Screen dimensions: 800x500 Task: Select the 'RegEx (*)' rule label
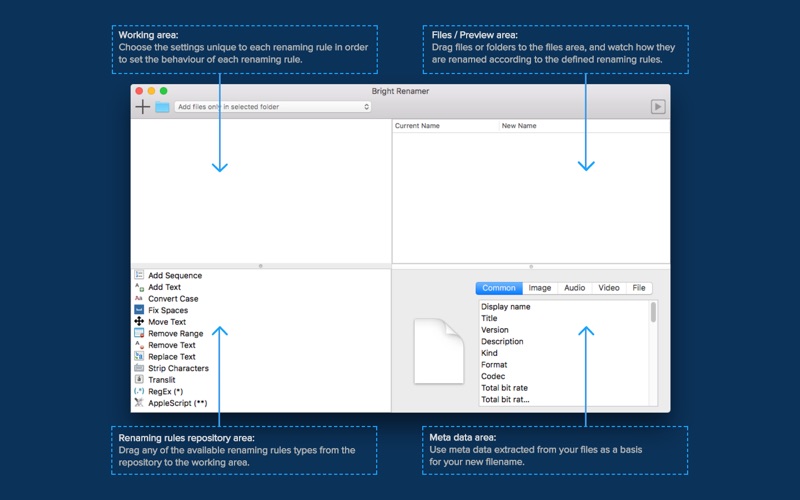click(165, 392)
